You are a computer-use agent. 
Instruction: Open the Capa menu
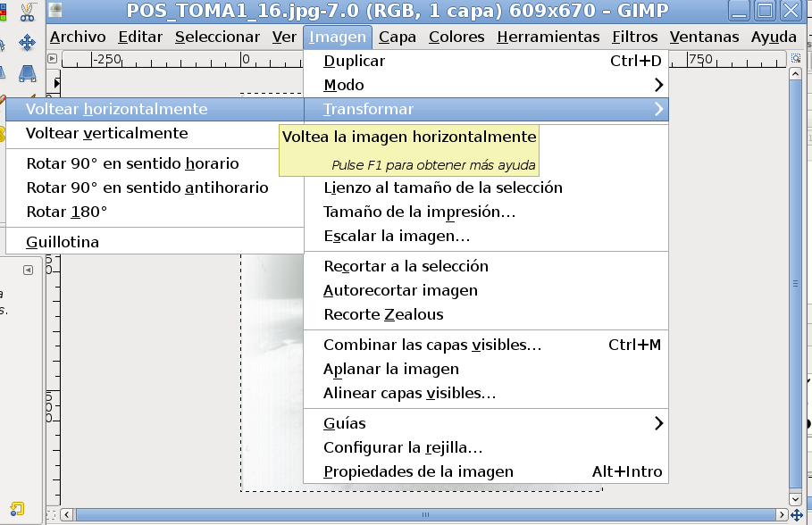(x=398, y=37)
